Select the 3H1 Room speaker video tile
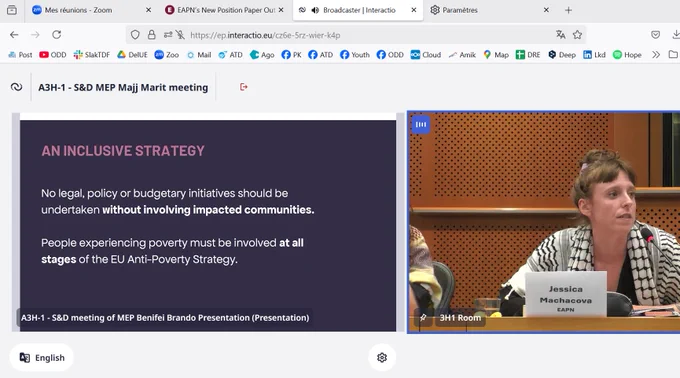680x378 pixels. click(x=544, y=222)
